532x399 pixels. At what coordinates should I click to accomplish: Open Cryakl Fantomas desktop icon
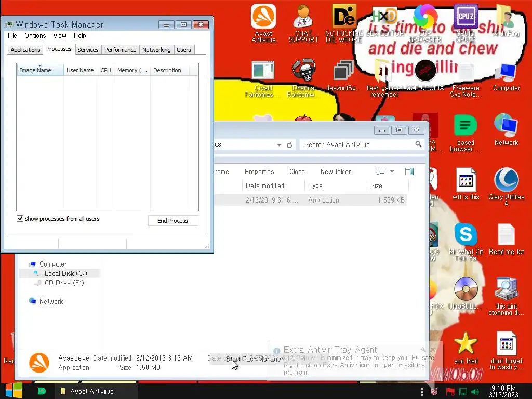point(262,78)
